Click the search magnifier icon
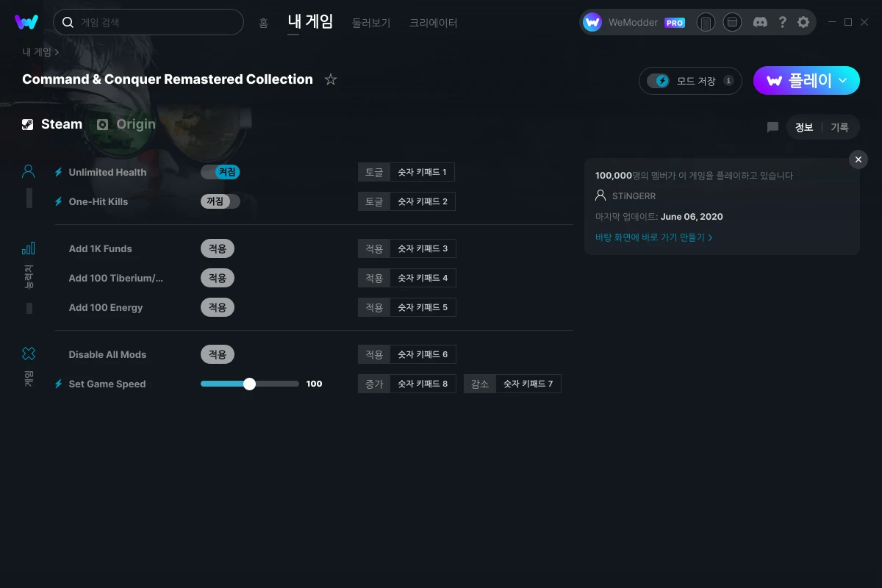Image resolution: width=882 pixels, height=588 pixels. [68, 22]
